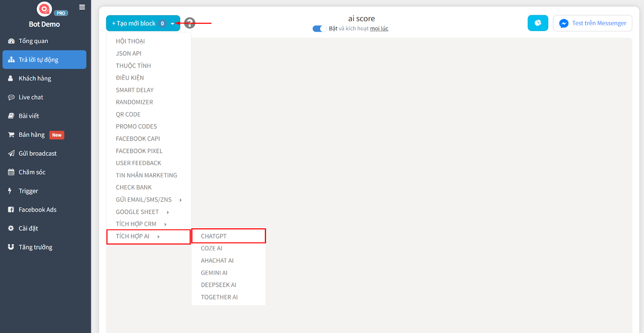Open the mọi lúc link

tap(379, 29)
